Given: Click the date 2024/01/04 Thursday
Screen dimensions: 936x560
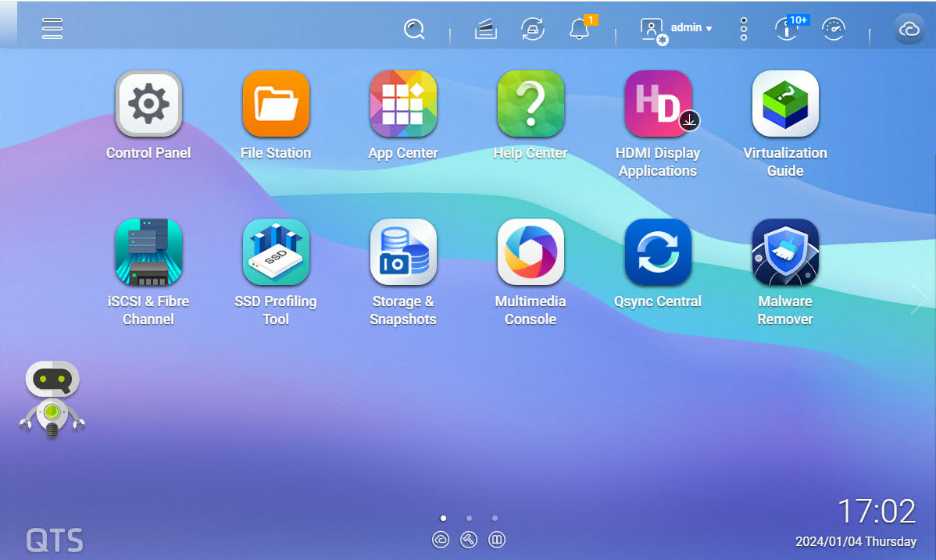Looking at the screenshot, I should (856, 541).
